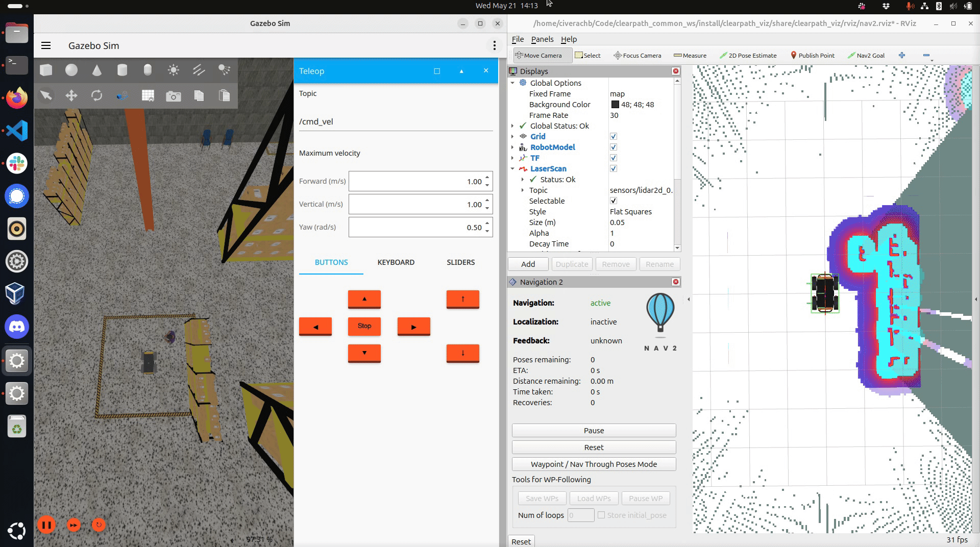Select the translate mode tool
This screenshot has width=980, height=547.
coord(71,95)
